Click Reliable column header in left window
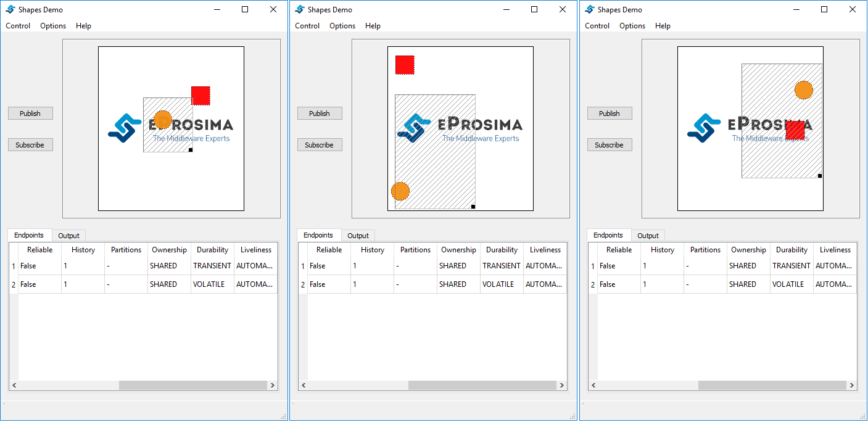The image size is (868, 422). 40,250
